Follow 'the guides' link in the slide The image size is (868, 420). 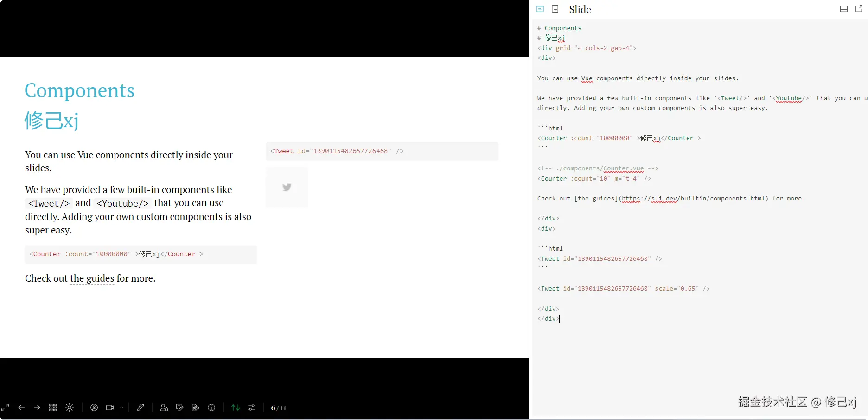[92, 278]
